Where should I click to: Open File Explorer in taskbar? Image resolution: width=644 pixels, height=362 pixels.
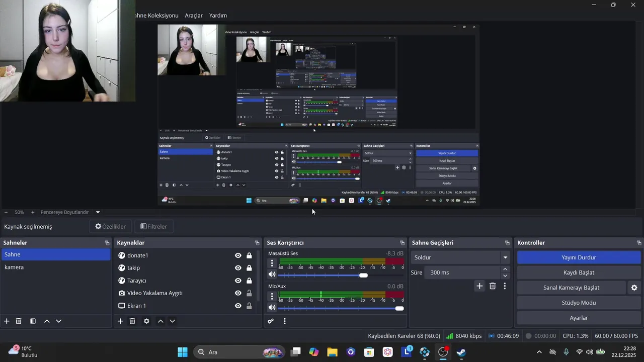[332, 352]
